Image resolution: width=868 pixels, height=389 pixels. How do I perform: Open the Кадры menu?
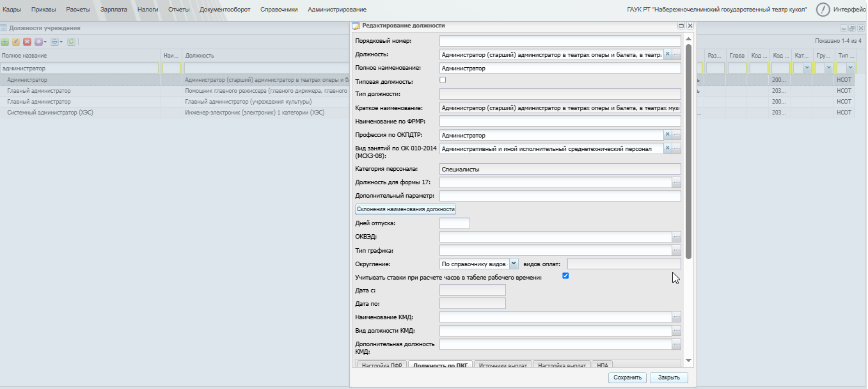12,10
